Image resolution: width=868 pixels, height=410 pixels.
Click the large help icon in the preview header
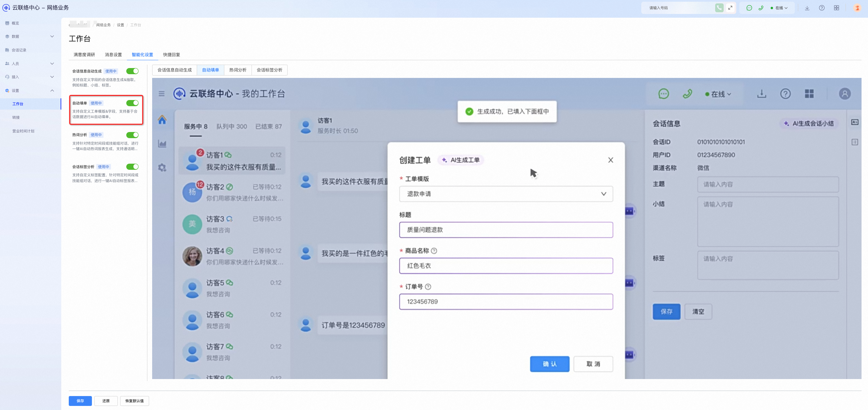(785, 94)
